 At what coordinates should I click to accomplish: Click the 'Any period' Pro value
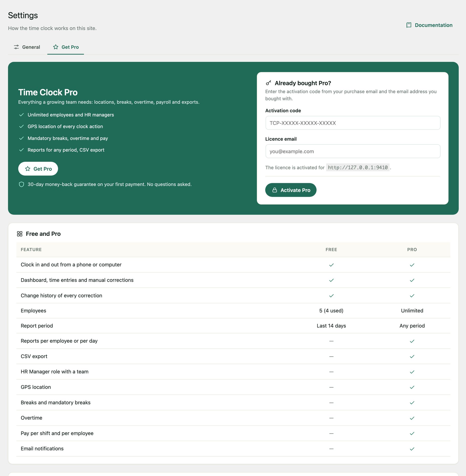412,326
